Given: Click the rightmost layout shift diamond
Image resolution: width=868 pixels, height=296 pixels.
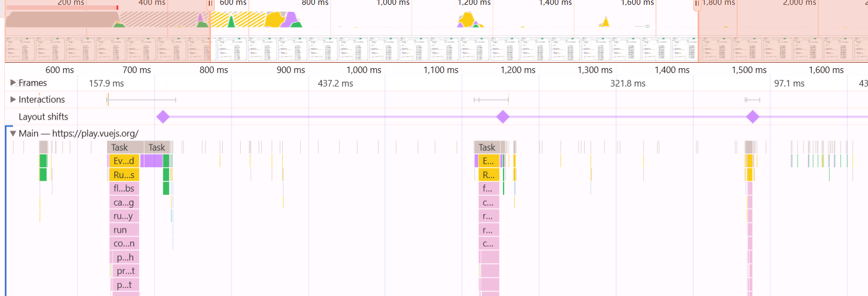Looking at the screenshot, I should tap(752, 117).
